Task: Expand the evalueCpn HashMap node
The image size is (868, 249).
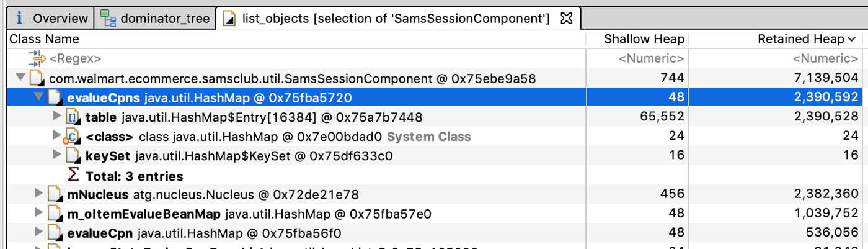Action: [39, 233]
